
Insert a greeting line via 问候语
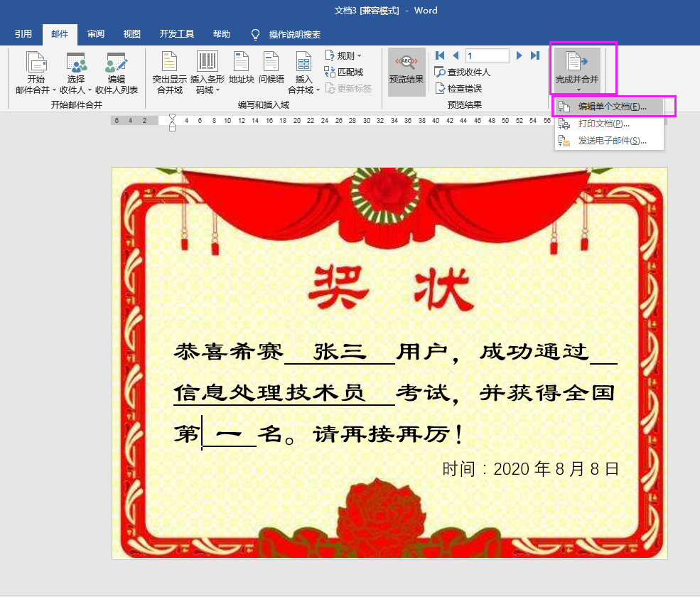(x=270, y=70)
